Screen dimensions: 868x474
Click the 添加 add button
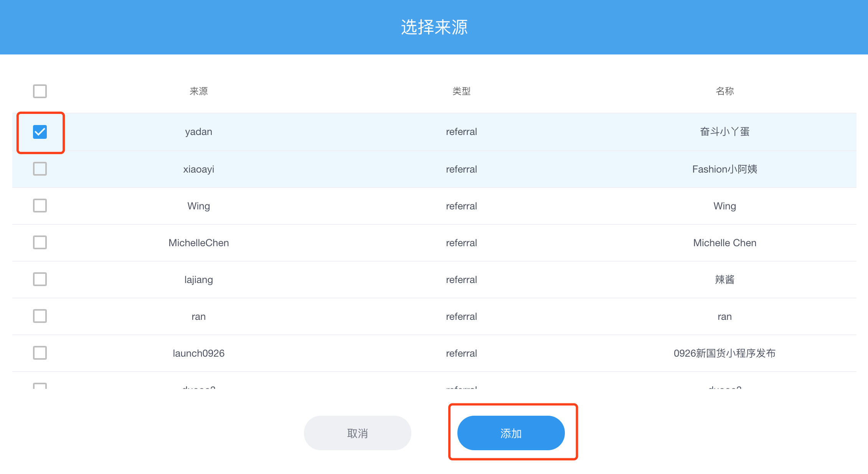(511, 433)
